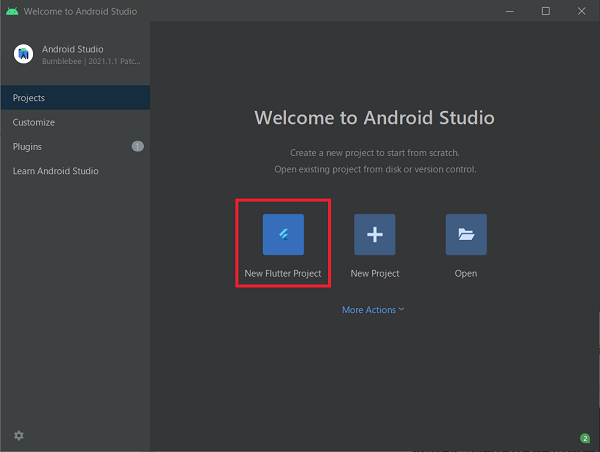Switch to the Customize tab
The image size is (600, 452).
click(75, 122)
